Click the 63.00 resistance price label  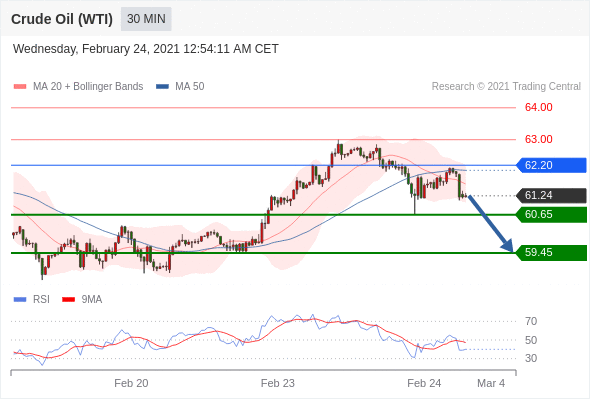pyautogui.click(x=538, y=139)
